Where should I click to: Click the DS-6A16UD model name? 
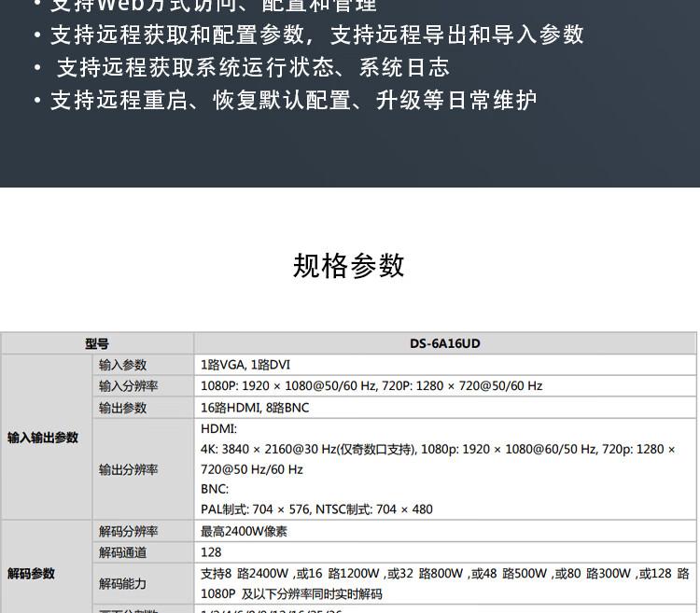pos(444,343)
